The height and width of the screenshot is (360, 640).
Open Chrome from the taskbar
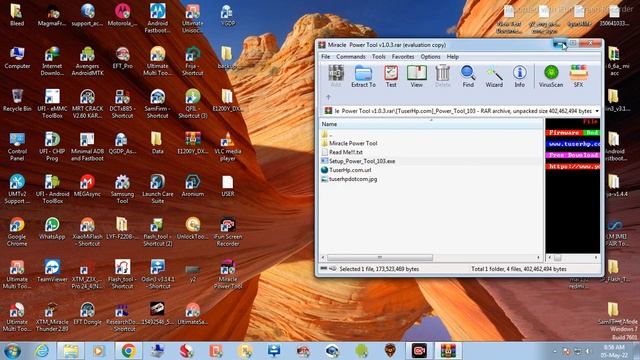click(x=128, y=351)
